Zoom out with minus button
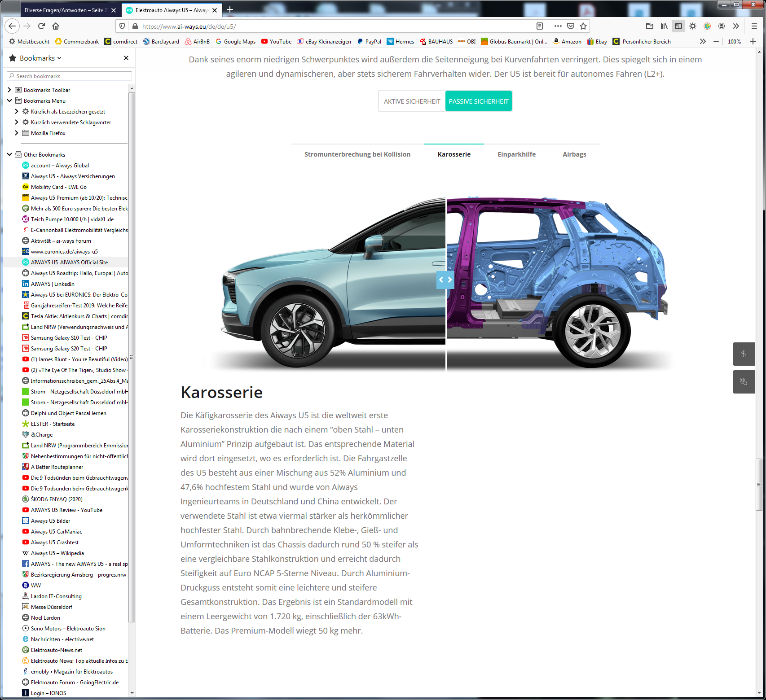766x700 pixels. tap(716, 41)
